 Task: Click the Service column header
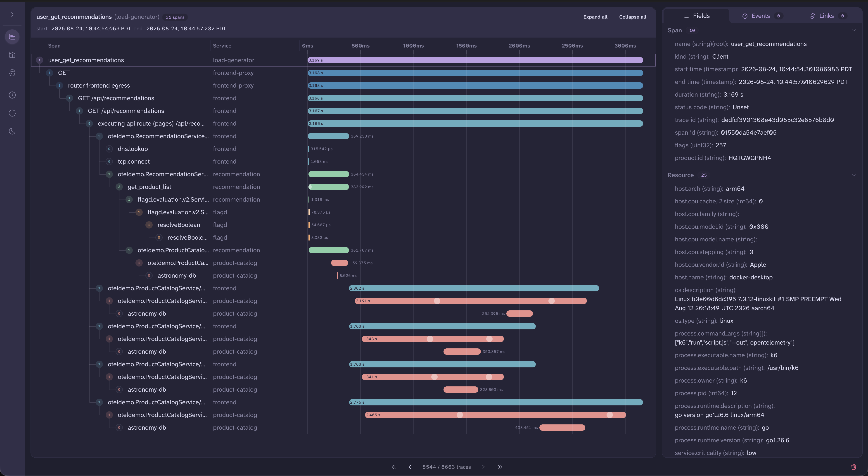point(222,46)
